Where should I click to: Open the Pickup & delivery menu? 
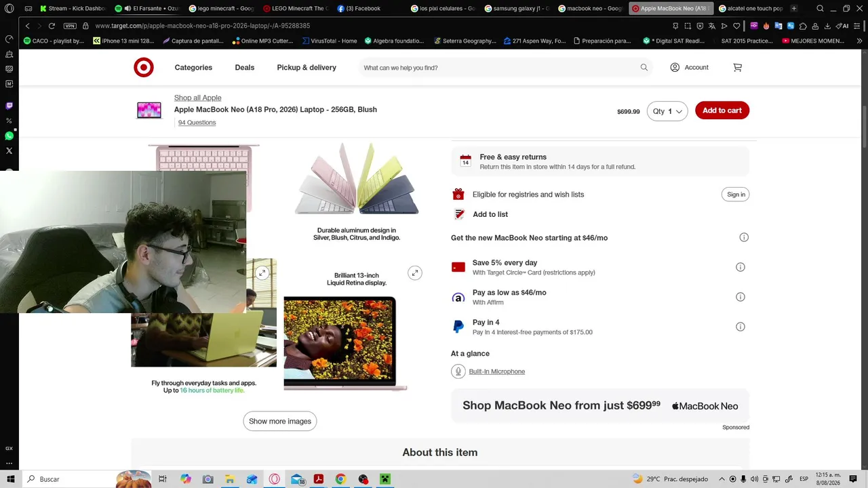307,68
